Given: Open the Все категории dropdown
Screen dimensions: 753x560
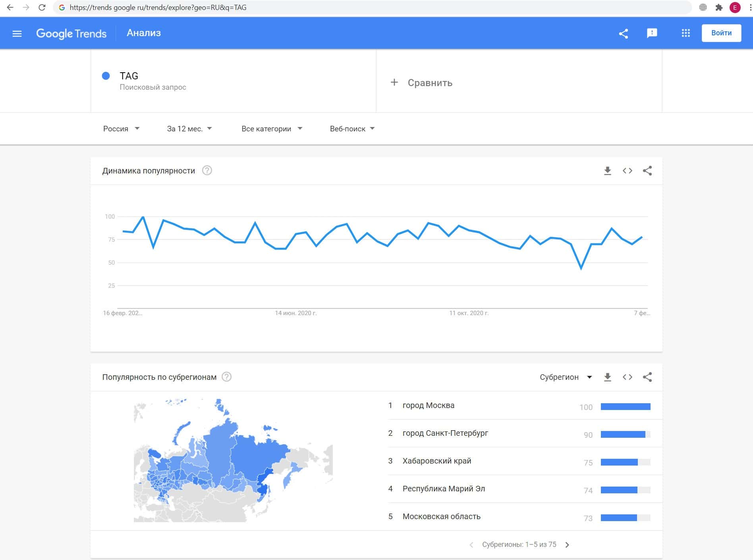Looking at the screenshot, I should (x=272, y=129).
